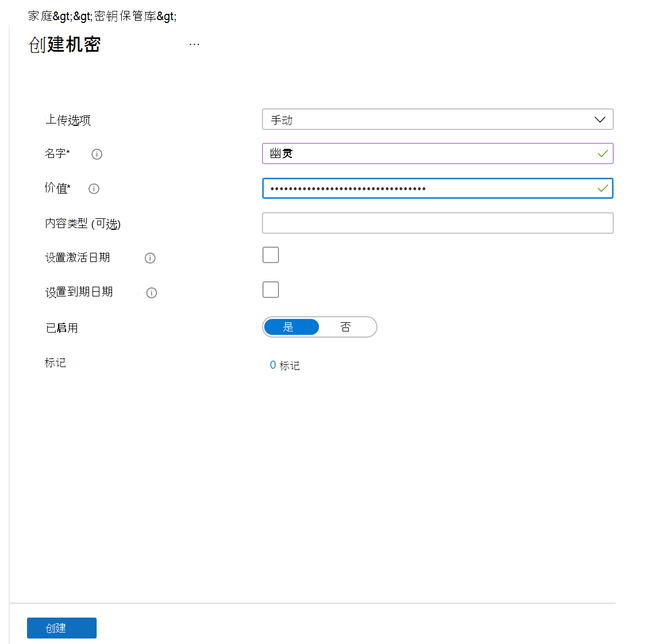The height and width of the screenshot is (644, 666).
Task: Open the ellipsis menu next to 创建机密
Action: point(194,44)
